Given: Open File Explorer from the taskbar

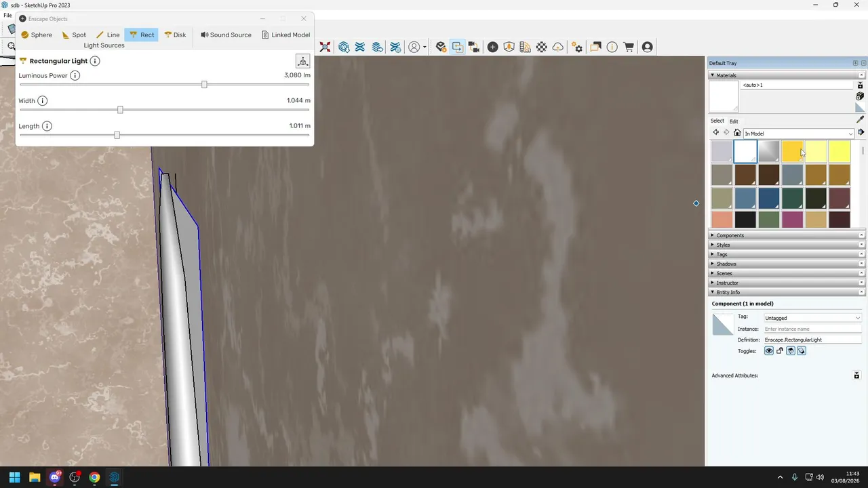Looking at the screenshot, I should pyautogui.click(x=35, y=477).
